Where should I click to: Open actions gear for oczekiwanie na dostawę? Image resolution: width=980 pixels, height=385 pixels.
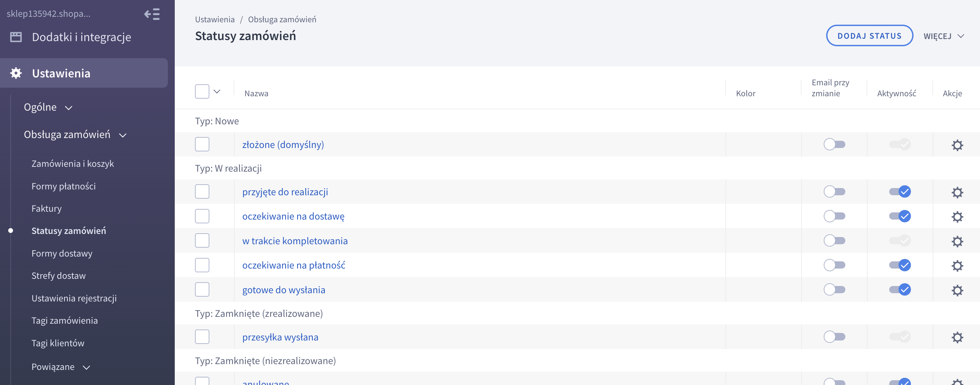tap(957, 216)
